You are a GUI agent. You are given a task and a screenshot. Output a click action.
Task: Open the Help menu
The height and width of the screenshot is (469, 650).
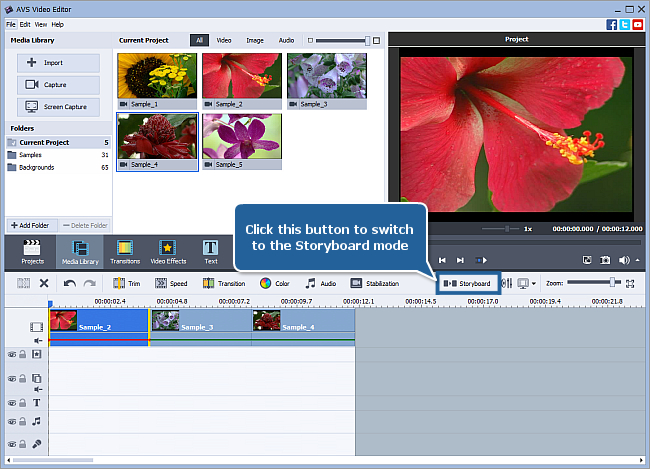(58, 24)
